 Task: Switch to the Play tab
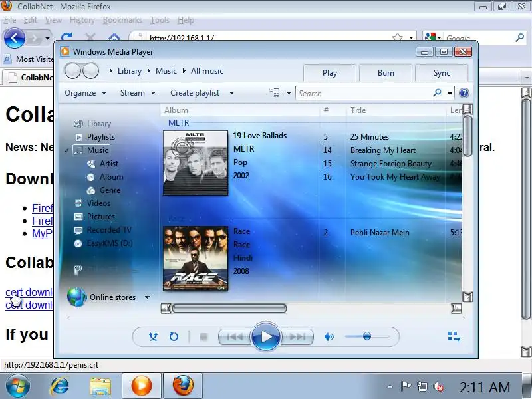tap(329, 73)
